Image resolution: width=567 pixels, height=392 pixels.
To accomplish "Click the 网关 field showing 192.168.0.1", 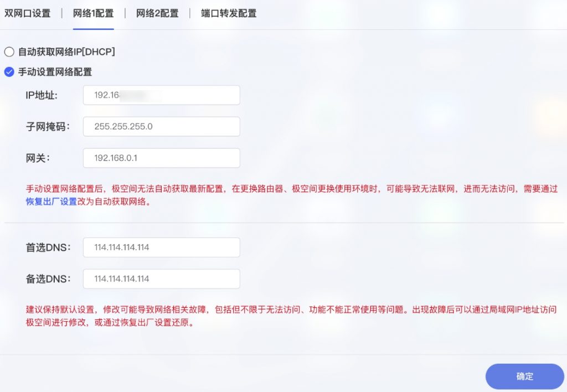I will coord(161,158).
